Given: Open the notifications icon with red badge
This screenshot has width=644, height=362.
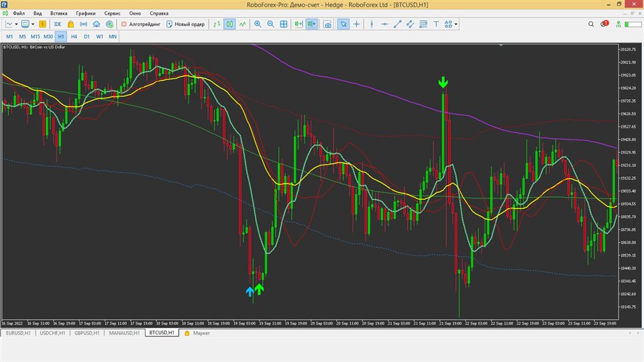Looking at the screenshot, I should pos(604,24).
